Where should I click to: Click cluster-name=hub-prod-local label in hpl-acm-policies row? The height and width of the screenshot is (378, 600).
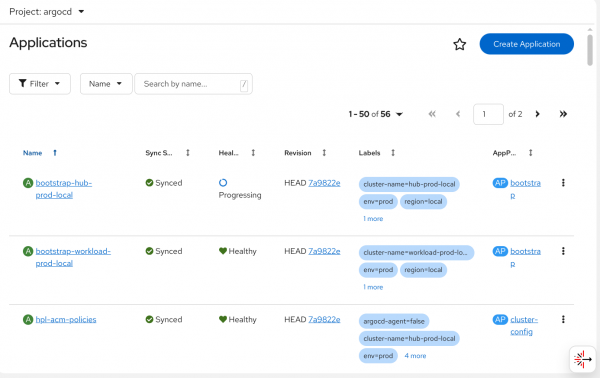coord(409,339)
